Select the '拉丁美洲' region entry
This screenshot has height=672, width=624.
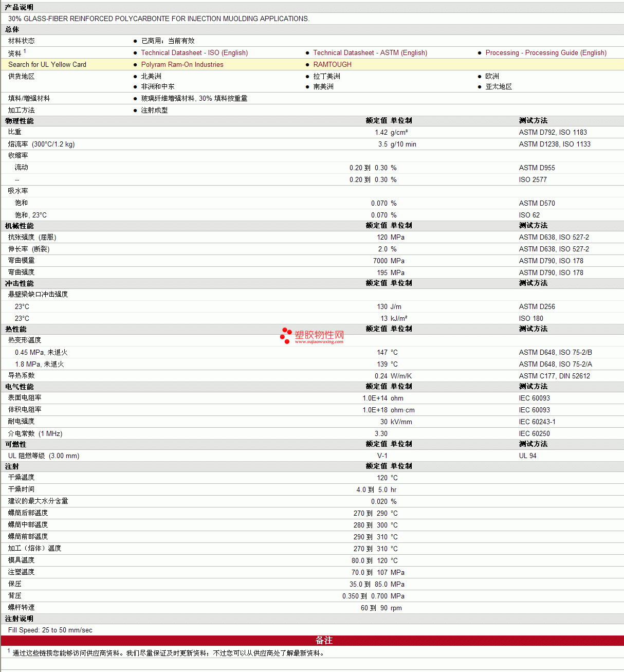327,76
